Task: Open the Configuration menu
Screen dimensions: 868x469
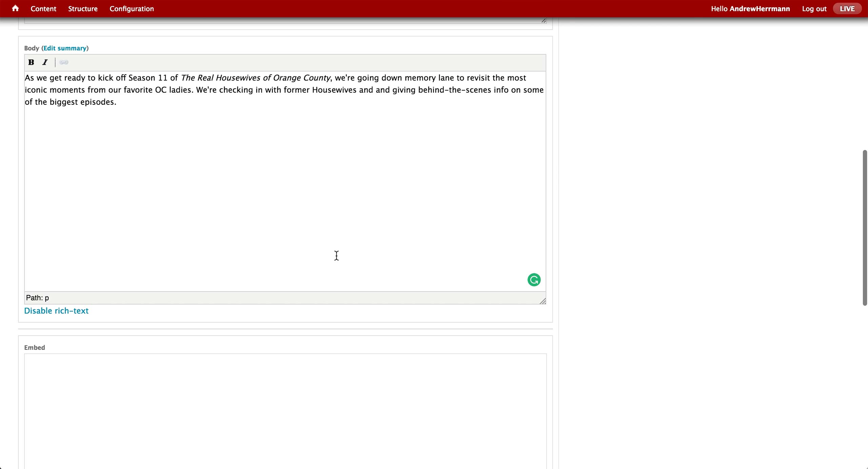Action: 132,9
